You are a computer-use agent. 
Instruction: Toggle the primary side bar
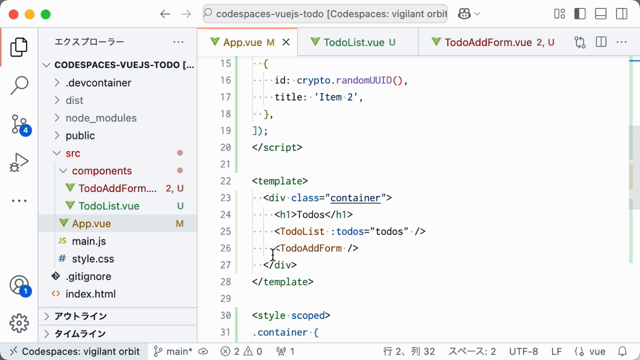point(580,14)
